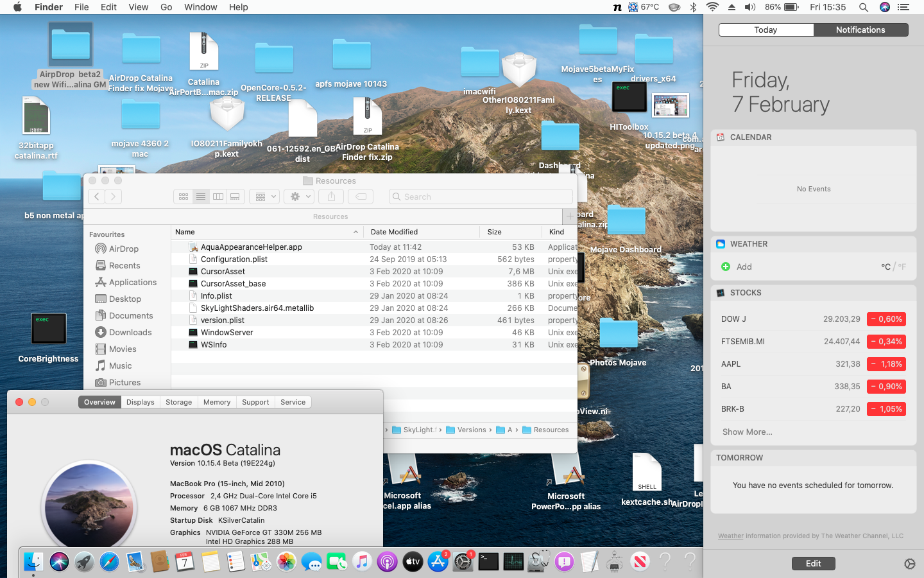Open Reminders icon in the Dock

point(235,562)
